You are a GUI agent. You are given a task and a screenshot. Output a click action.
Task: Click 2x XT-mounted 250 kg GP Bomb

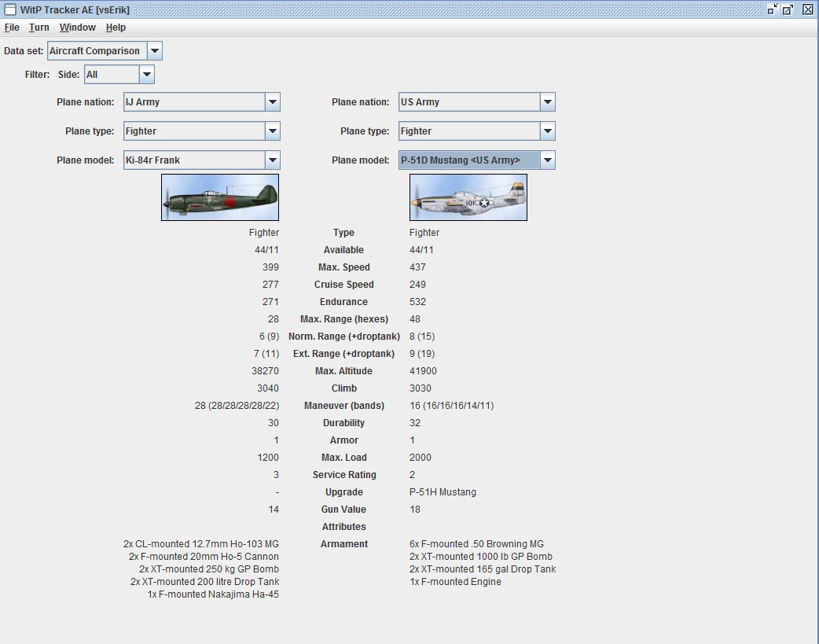(x=209, y=569)
